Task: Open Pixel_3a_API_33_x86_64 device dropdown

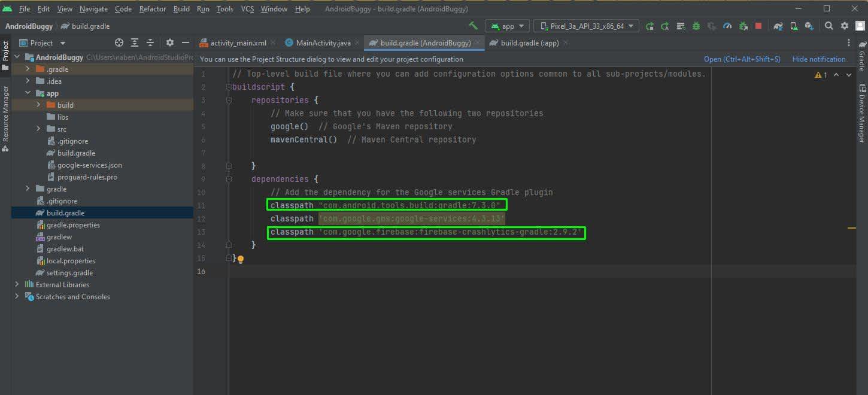Action: (587, 26)
